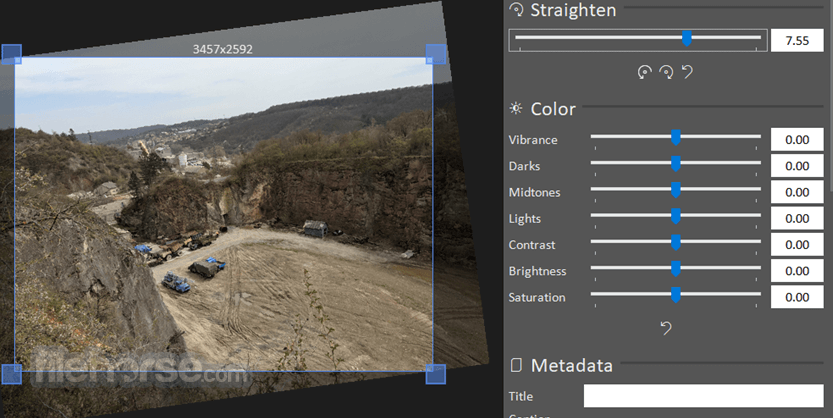This screenshot has width=833, height=418.
Task: Click the Title label in Metadata
Action: coord(521,397)
